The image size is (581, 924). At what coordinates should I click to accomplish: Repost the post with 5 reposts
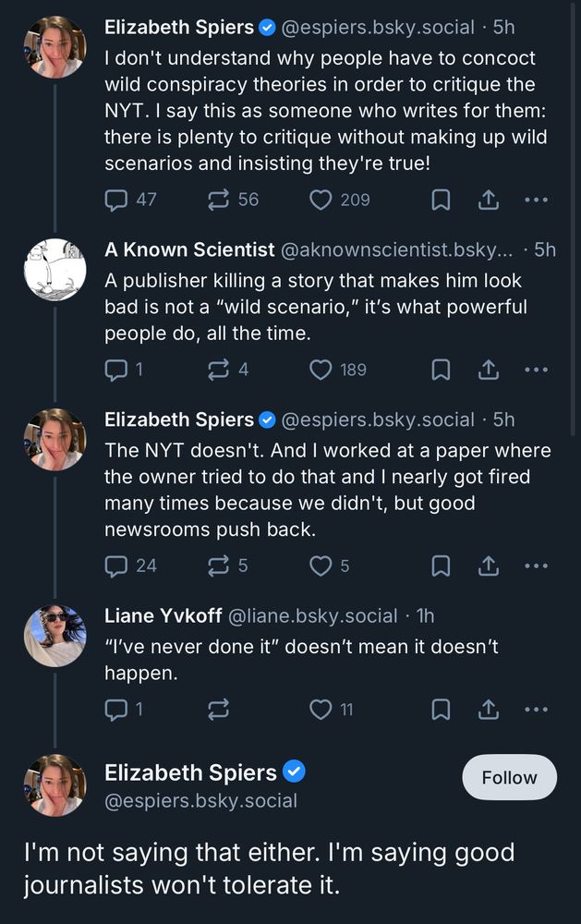[x=221, y=565]
